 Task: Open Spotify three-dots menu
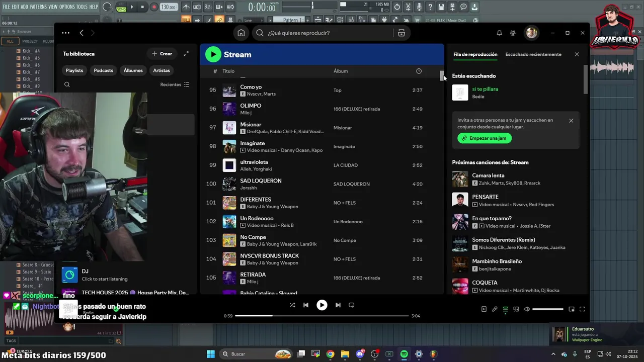66,33
